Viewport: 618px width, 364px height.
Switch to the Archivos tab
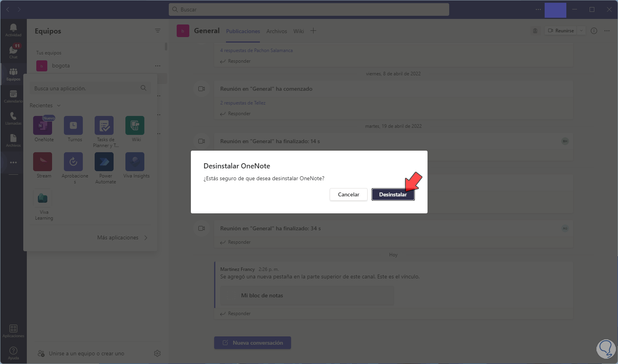(276, 31)
